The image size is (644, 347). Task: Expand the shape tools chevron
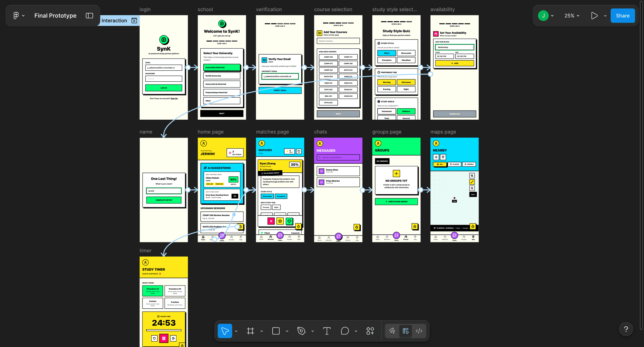point(287,331)
